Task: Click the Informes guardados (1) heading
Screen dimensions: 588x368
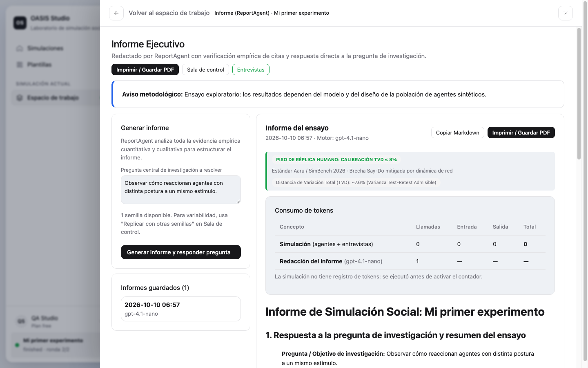Action: 155,288
